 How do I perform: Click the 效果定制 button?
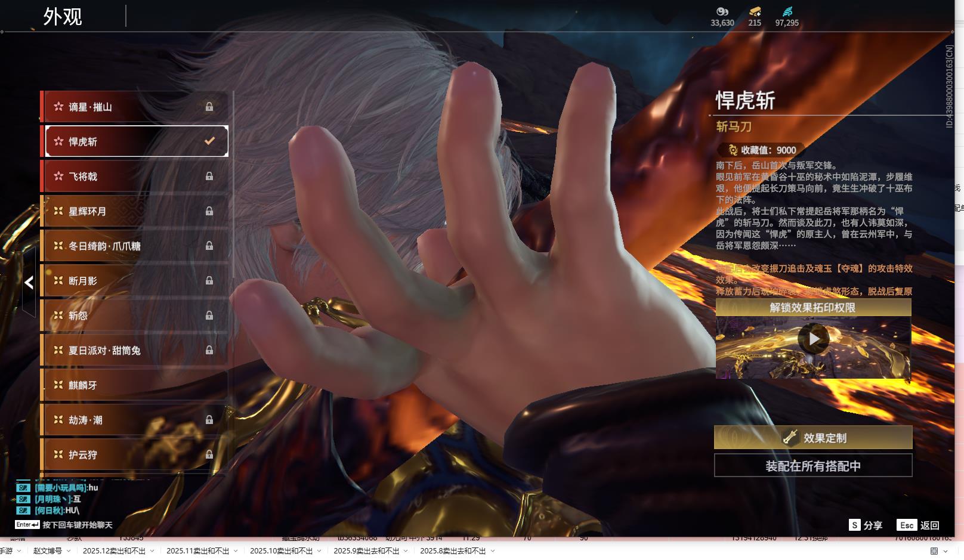click(x=813, y=438)
